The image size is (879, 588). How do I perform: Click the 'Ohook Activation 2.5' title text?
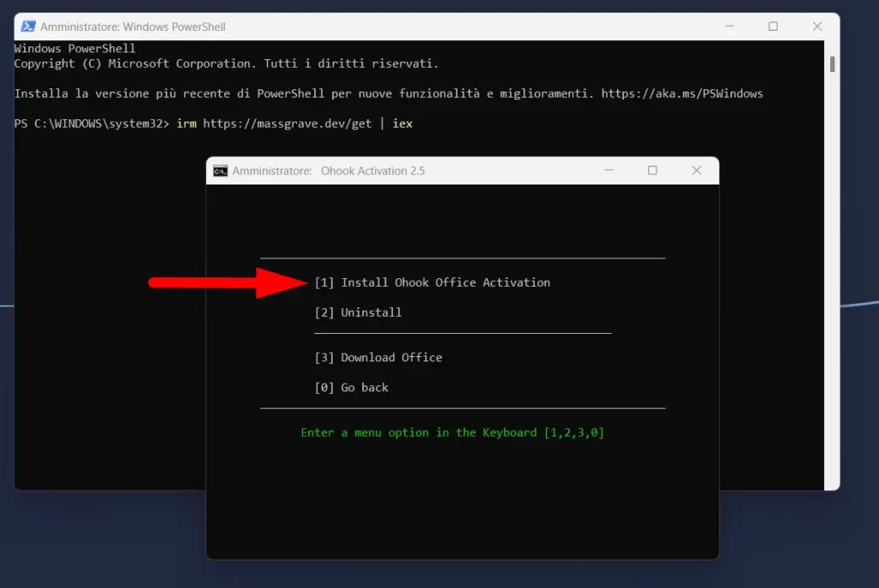373,171
